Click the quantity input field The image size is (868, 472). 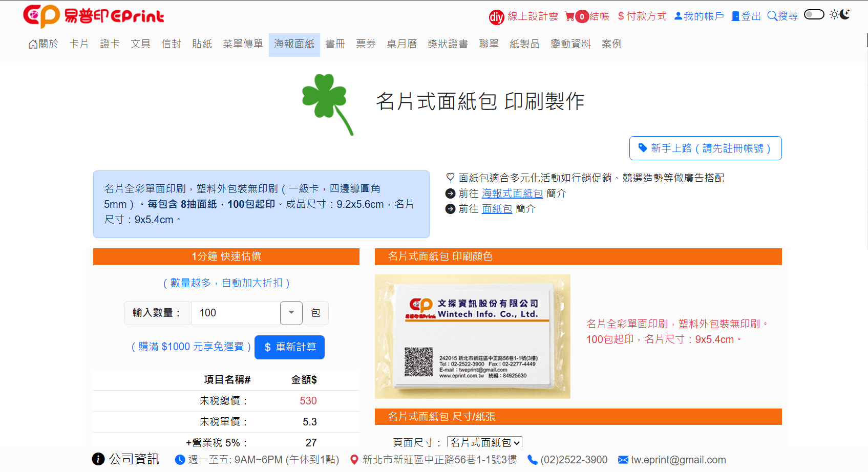tap(236, 313)
